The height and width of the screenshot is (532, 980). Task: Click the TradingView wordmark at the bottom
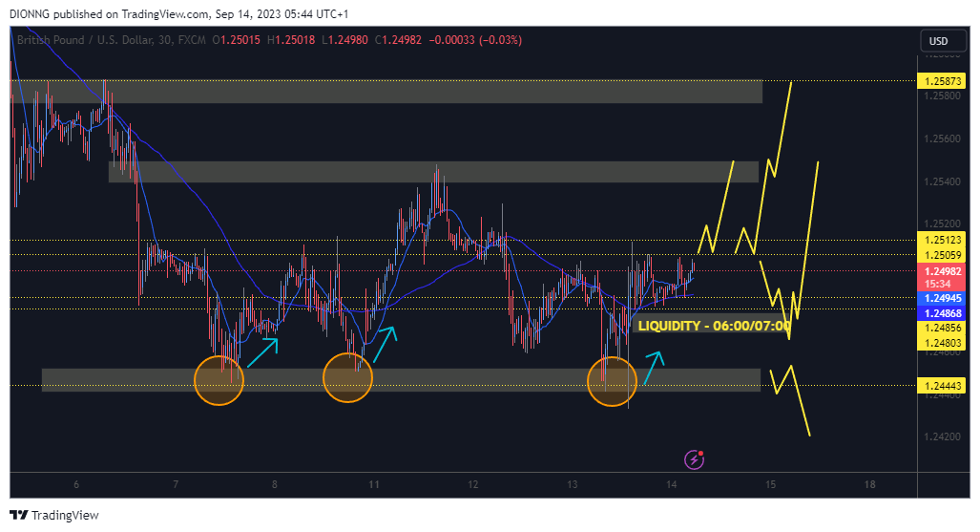coord(65,515)
